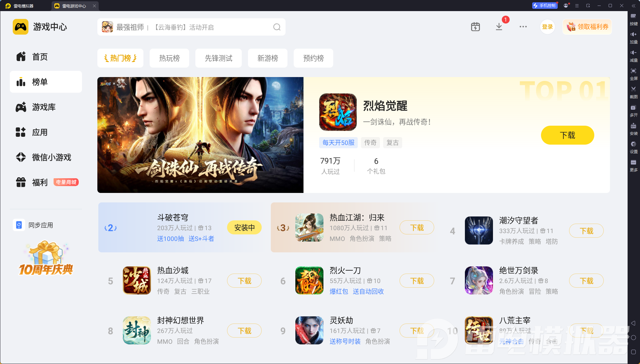Open the 多开 multi-instance icon
This screenshot has width=640, height=364.
click(633, 110)
